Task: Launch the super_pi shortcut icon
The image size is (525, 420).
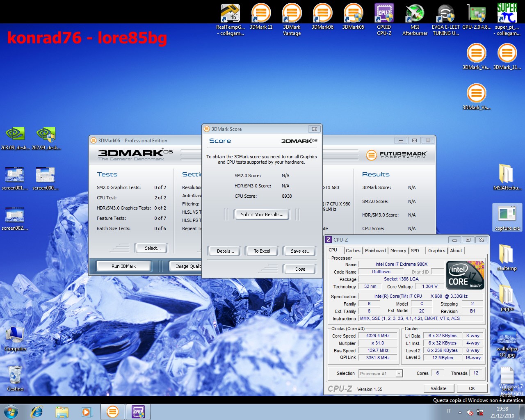Action: point(507,20)
